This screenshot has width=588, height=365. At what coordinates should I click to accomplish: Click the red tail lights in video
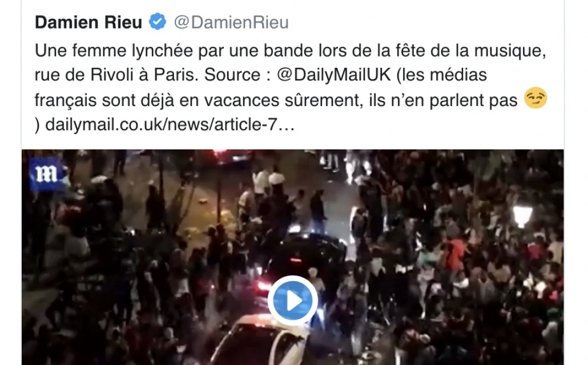264,287
